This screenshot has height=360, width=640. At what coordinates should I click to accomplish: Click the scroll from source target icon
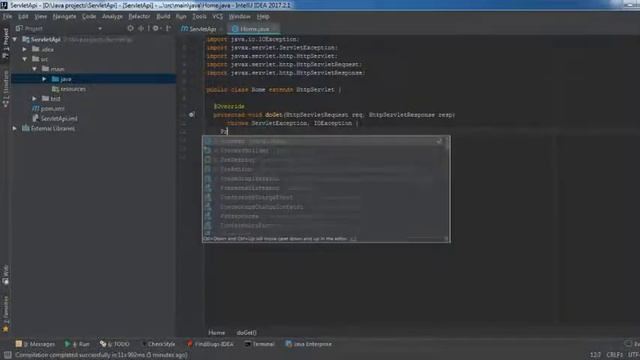[x=130, y=28]
